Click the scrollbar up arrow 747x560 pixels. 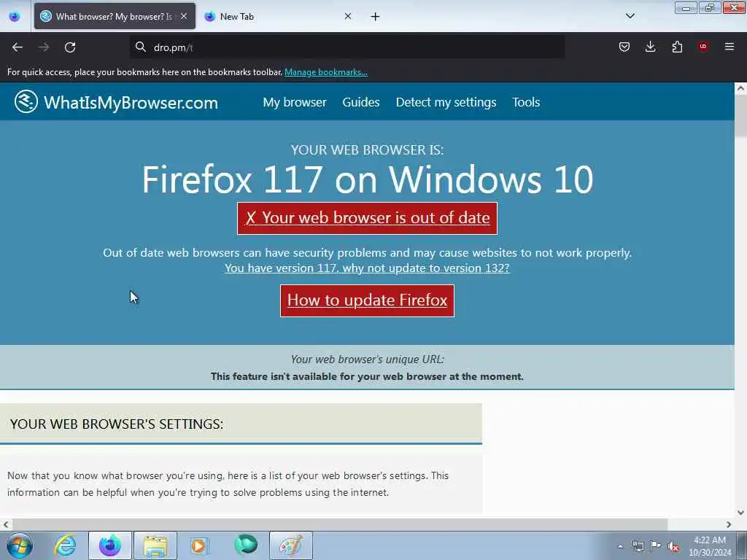pos(740,88)
